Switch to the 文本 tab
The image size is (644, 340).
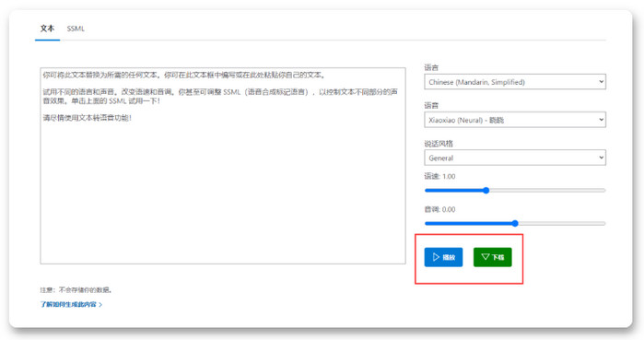click(47, 29)
